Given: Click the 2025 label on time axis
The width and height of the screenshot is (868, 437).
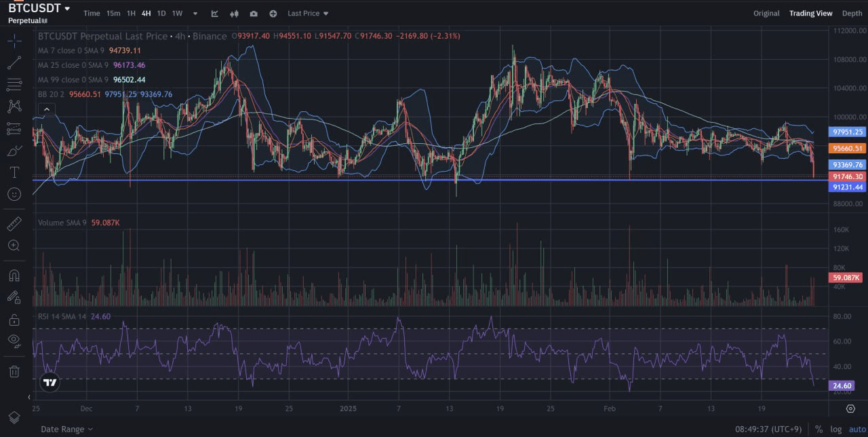Looking at the screenshot, I should point(347,409).
